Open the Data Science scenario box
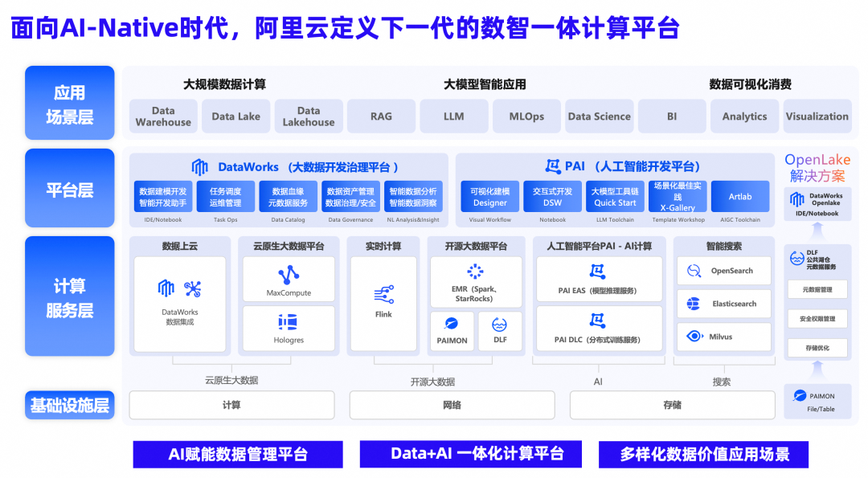Image resolution: width=868 pixels, height=478 pixels. (599, 116)
